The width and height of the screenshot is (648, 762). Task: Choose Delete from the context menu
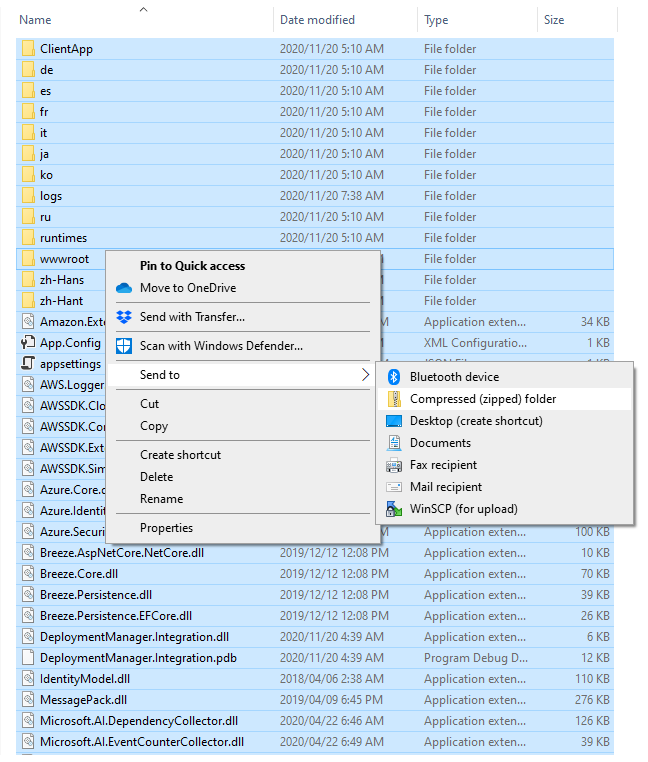click(157, 477)
